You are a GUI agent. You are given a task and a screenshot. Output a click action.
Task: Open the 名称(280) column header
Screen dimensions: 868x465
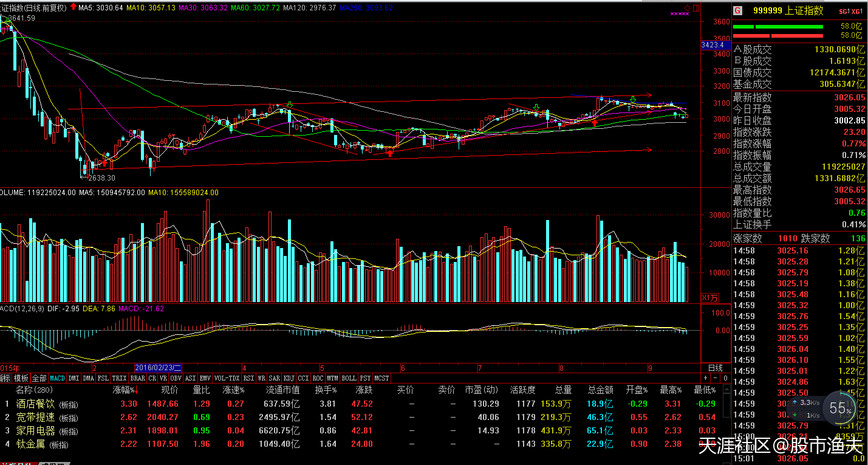(35, 390)
